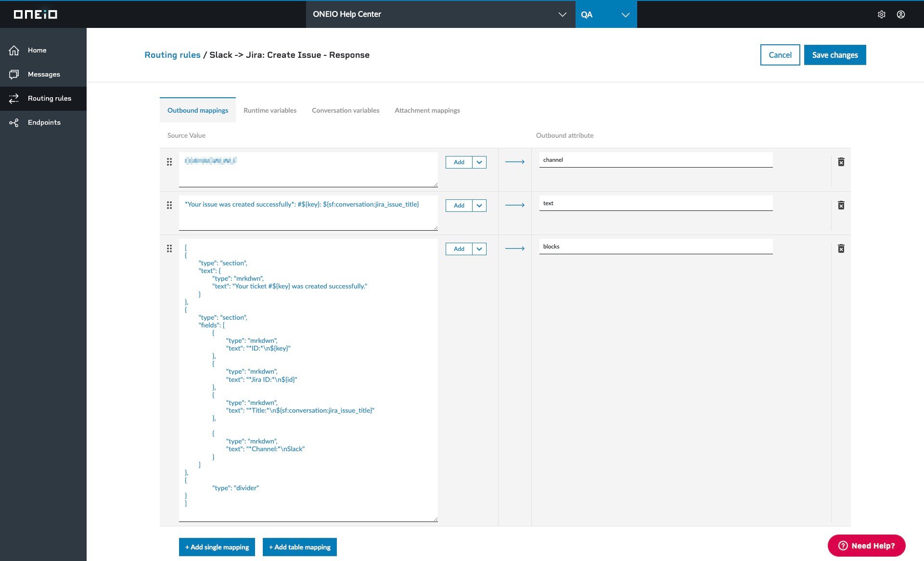Delete the channel mapping with its trash icon

coord(841,162)
